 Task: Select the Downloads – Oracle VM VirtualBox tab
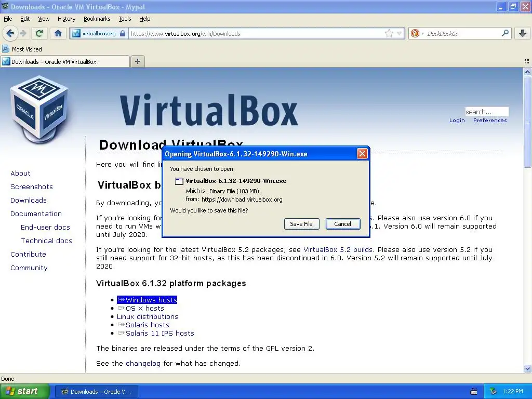coord(65,61)
